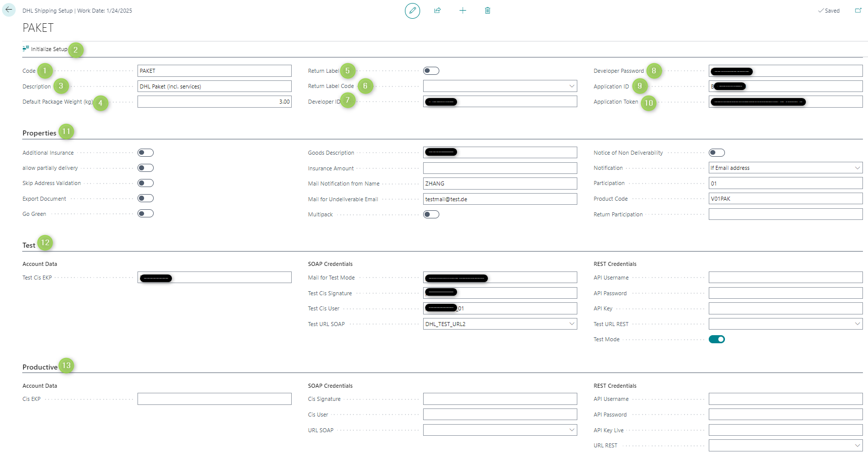This screenshot has height=457, width=868.
Task: Disable the Test Mode toggle
Action: [x=717, y=339]
